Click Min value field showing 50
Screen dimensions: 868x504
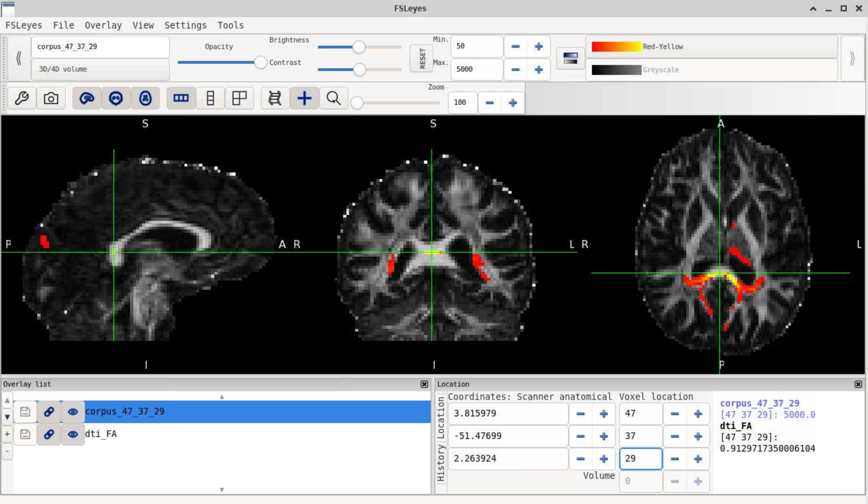477,47
